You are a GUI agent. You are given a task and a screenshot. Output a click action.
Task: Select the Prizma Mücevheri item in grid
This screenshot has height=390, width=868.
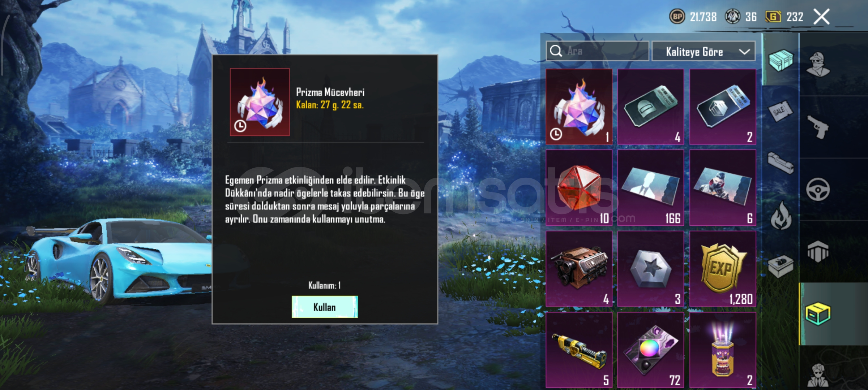tap(579, 107)
